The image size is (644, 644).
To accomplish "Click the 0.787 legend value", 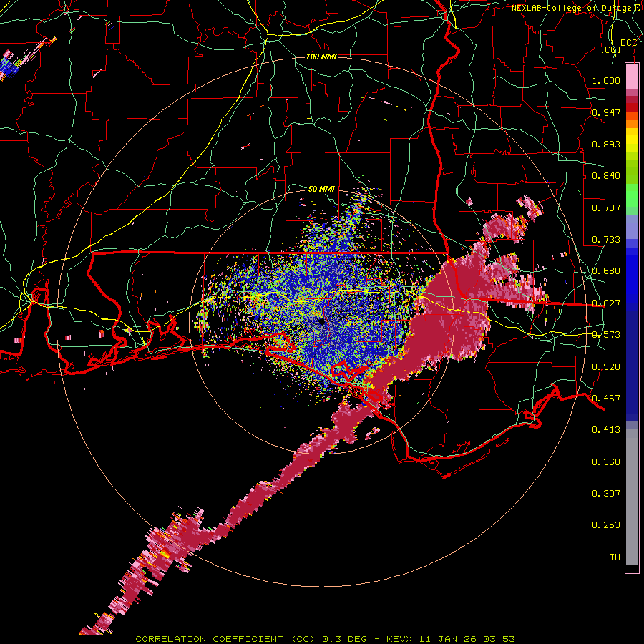I will point(606,208).
